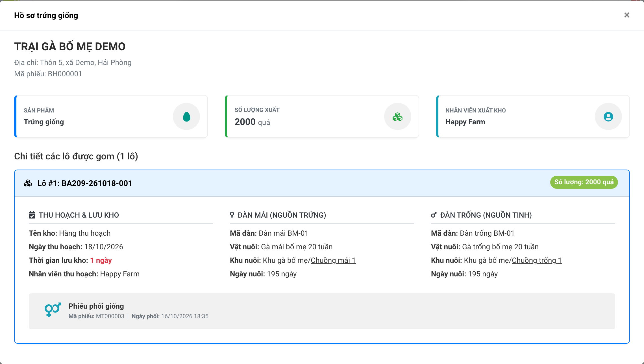This screenshot has width=644, height=364.
Task: Click the female symbol icon for Đàn mái
Action: 232,215
